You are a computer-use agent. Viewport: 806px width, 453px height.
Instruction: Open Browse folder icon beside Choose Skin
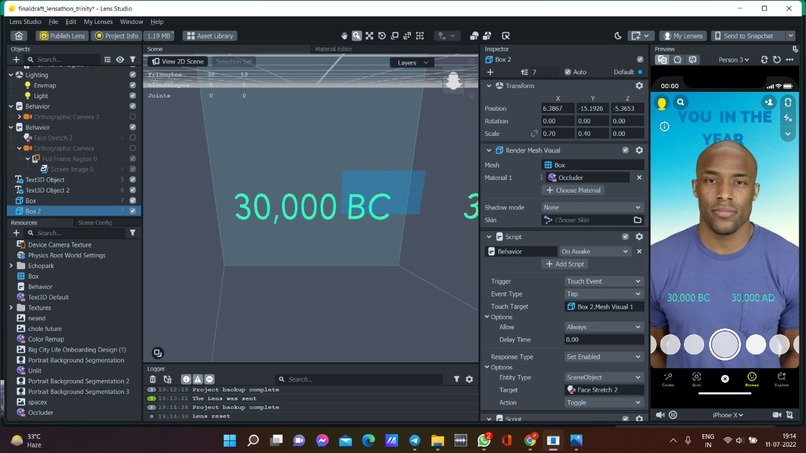637,220
